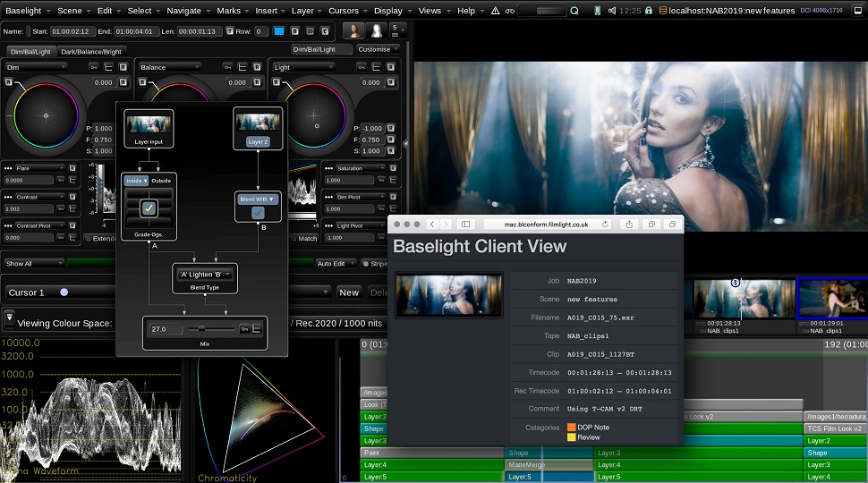This screenshot has width=868, height=483.
Task: Click the keyframe key icon next to the Mix slider
Action: point(244,329)
